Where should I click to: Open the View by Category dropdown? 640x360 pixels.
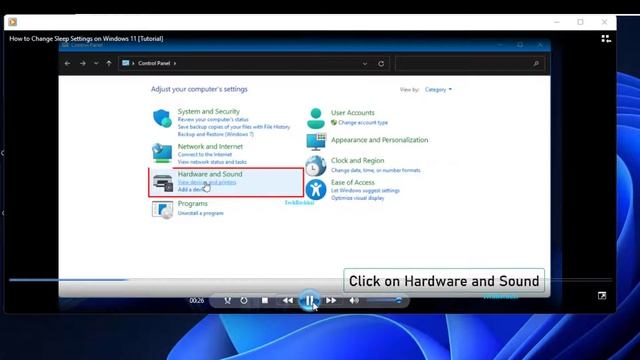[438, 89]
